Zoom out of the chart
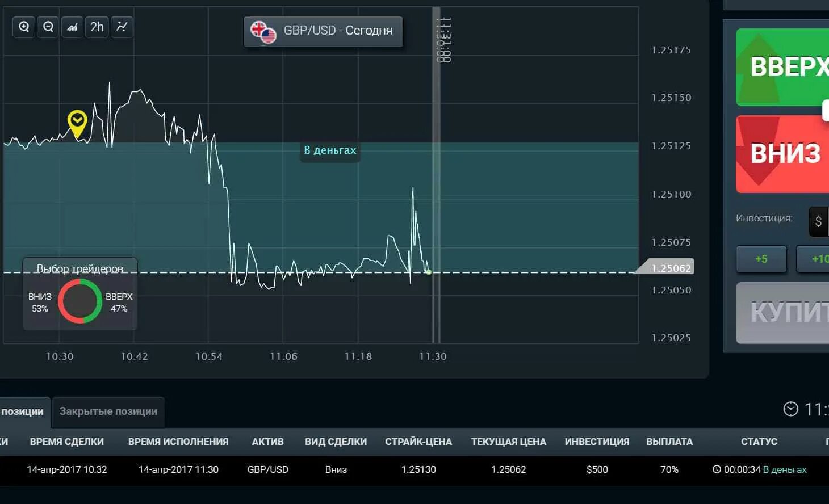The height and width of the screenshot is (504, 829). pos(48,27)
